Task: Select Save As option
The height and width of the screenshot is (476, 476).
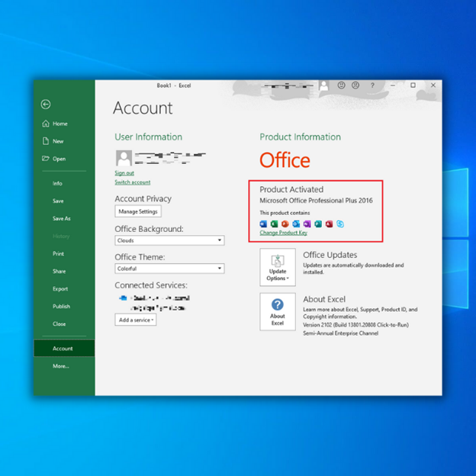Action: tap(61, 219)
